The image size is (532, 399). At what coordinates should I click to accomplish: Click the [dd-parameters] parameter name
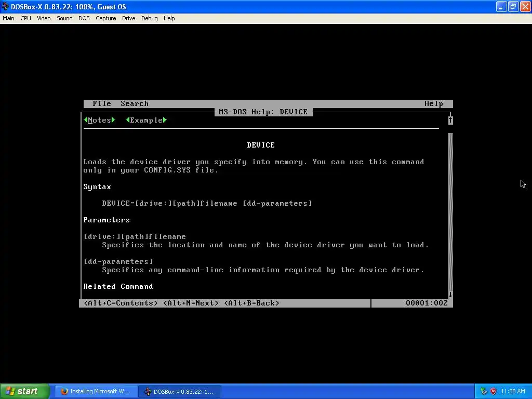pyautogui.click(x=118, y=262)
